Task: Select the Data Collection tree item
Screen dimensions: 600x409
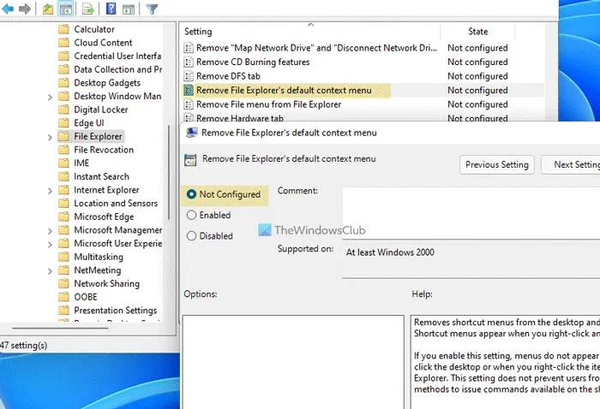Action: click(x=118, y=69)
